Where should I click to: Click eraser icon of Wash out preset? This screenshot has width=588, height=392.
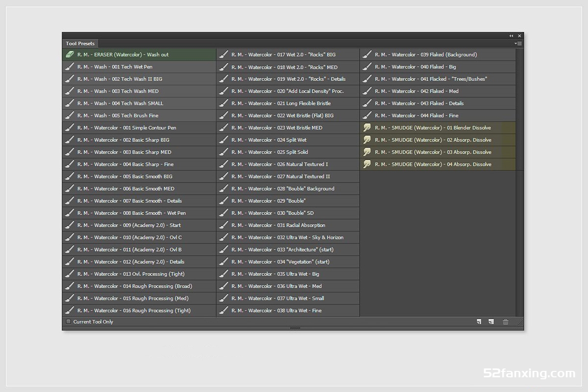click(x=70, y=54)
